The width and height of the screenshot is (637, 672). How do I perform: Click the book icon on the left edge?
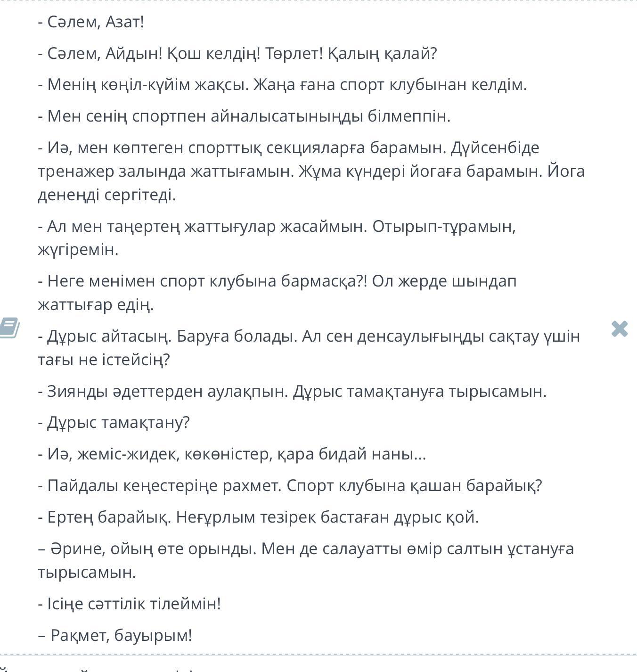(x=8, y=328)
